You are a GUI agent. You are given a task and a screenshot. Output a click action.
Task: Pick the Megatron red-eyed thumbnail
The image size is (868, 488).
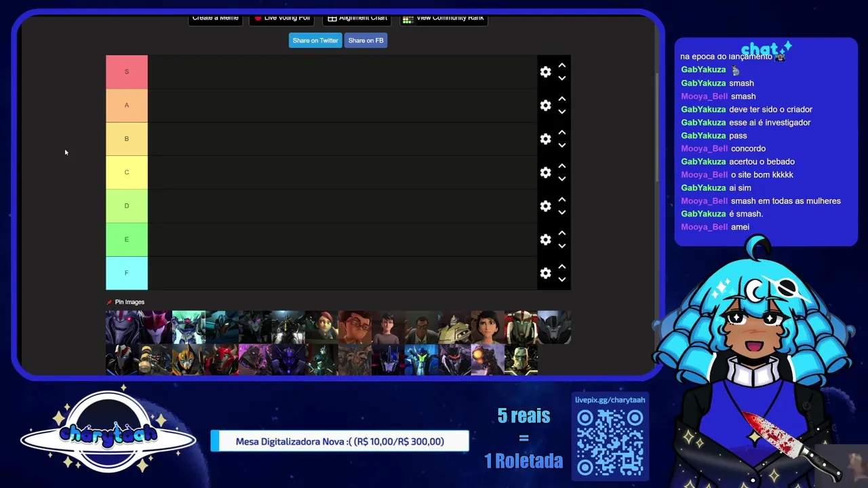click(122, 327)
